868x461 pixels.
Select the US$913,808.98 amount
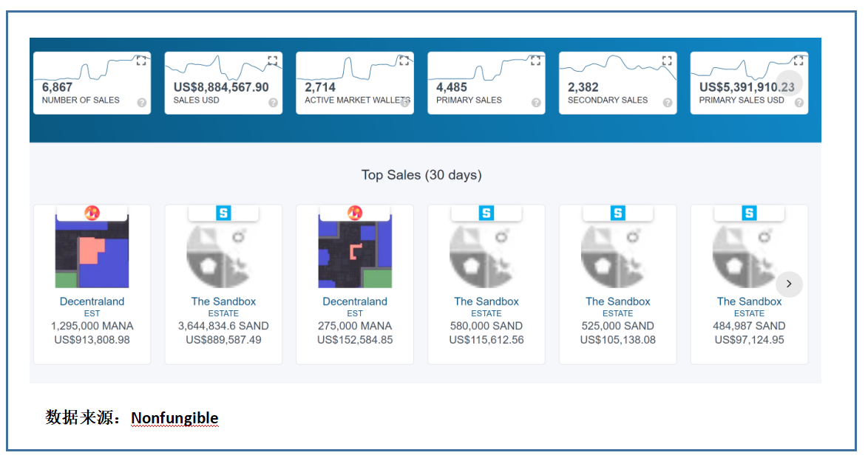(x=92, y=340)
